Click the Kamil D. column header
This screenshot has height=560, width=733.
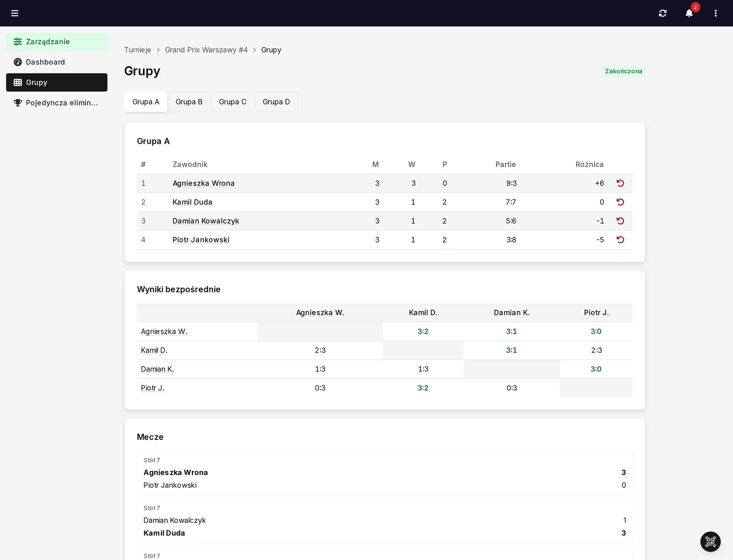point(423,313)
